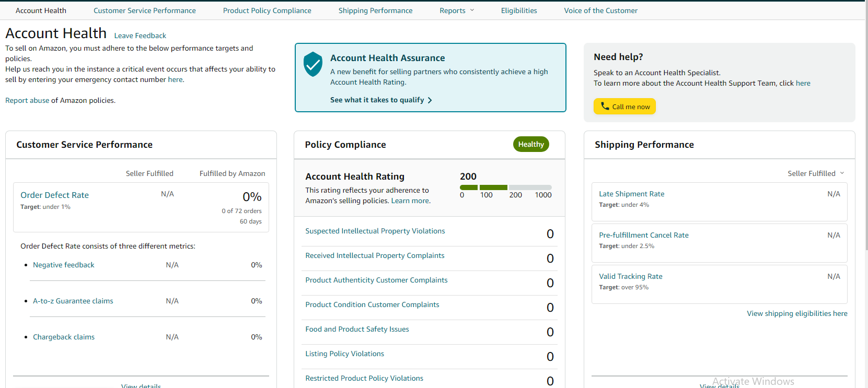This screenshot has width=868, height=388.
Task: Open A-to-z Guarantee claims link
Action: point(73,301)
